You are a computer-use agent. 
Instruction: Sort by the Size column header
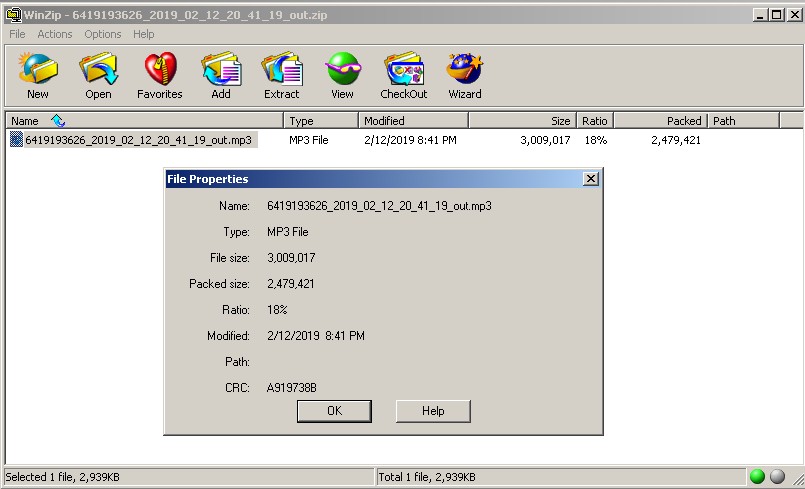523,121
